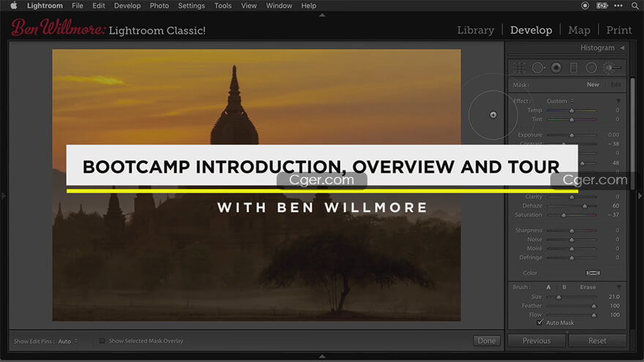Switch to the Map module

[x=579, y=30]
